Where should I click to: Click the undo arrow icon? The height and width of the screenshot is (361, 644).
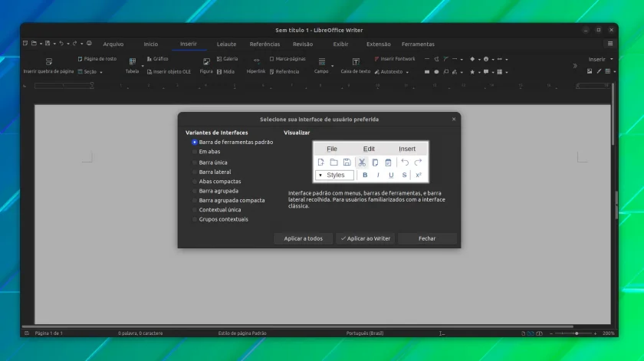pyautogui.click(x=61, y=43)
